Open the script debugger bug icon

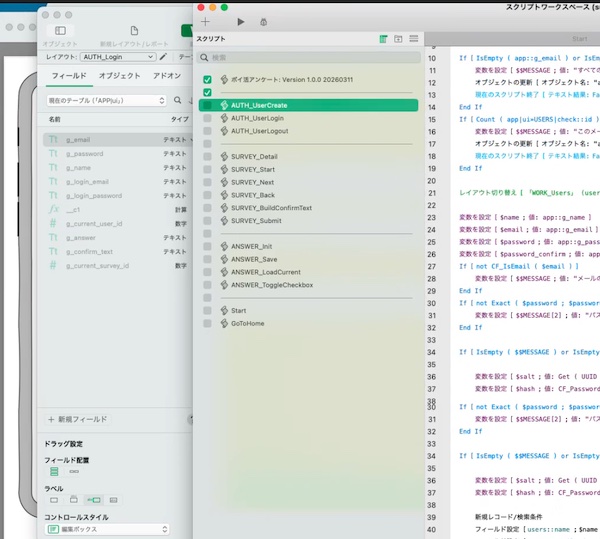pos(263,21)
